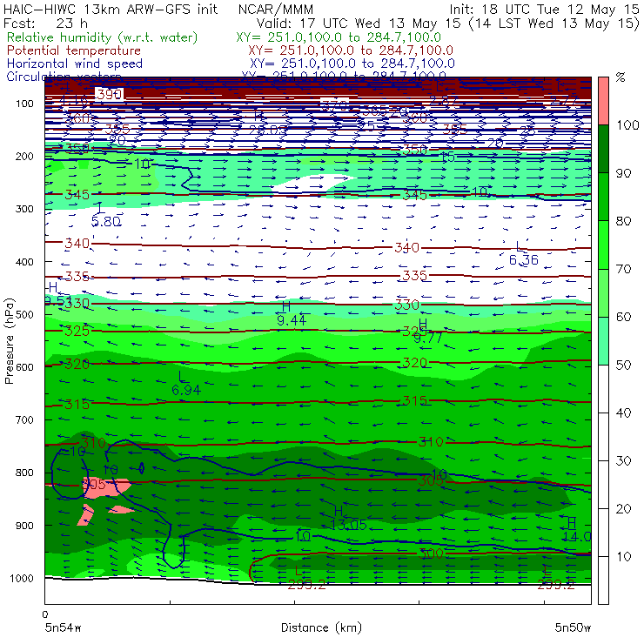Click the colorbar label 30
Screen dimensions: 644x644
pyautogui.click(x=623, y=461)
